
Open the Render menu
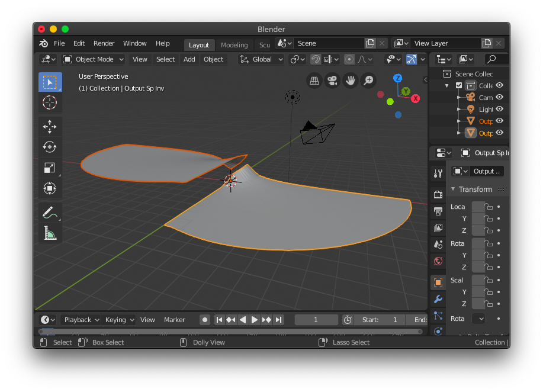pyautogui.click(x=104, y=43)
